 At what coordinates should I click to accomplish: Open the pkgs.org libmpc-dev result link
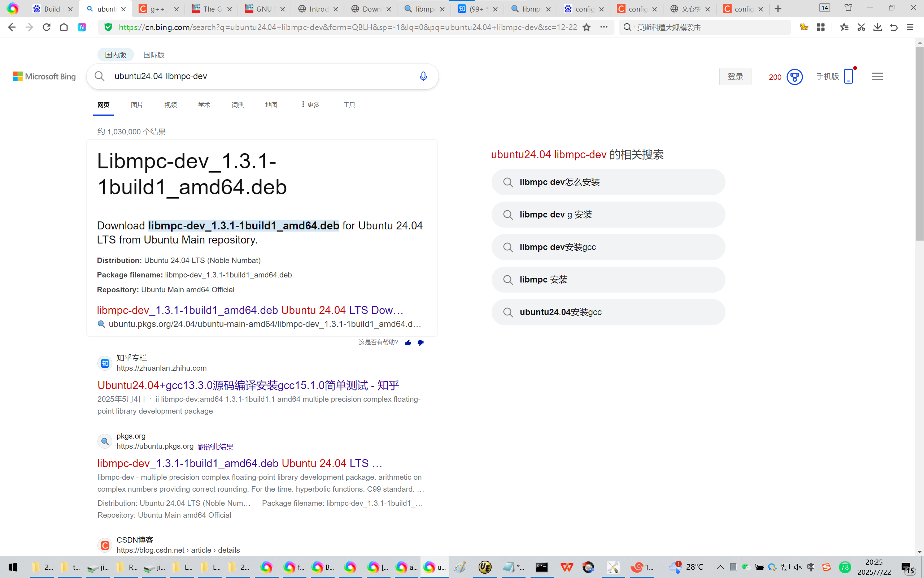[240, 463]
